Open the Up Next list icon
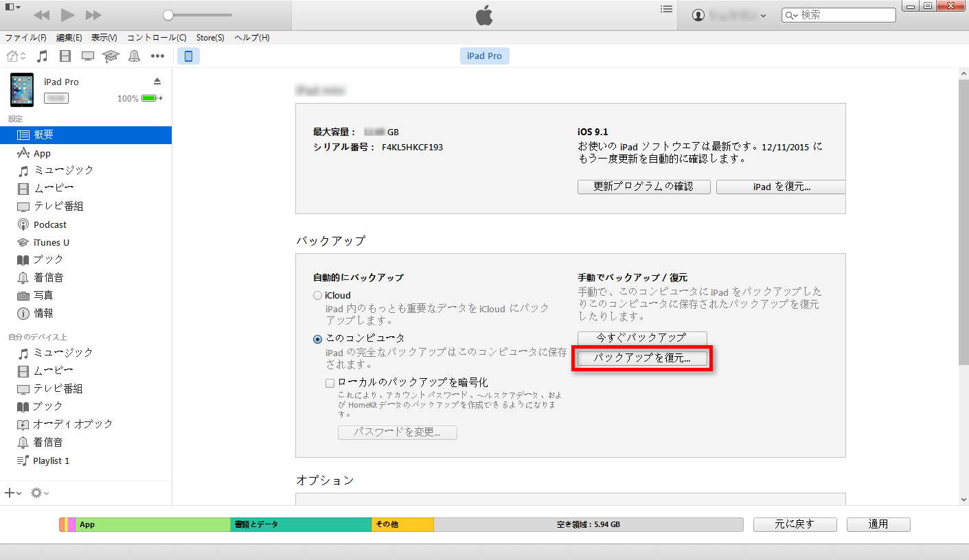The width and height of the screenshot is (969, 560). [x=666, y=9]
